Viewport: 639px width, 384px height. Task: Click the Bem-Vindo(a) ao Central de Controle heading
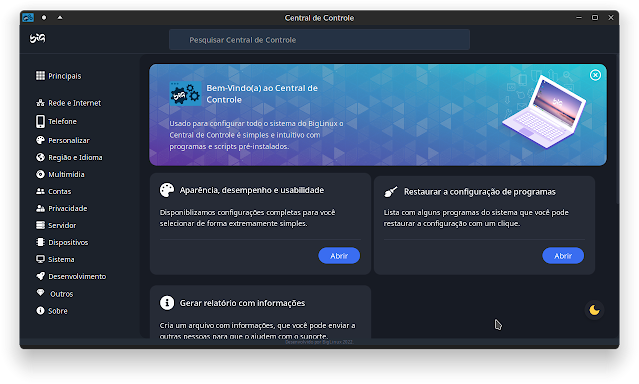(x=262, y=94)
